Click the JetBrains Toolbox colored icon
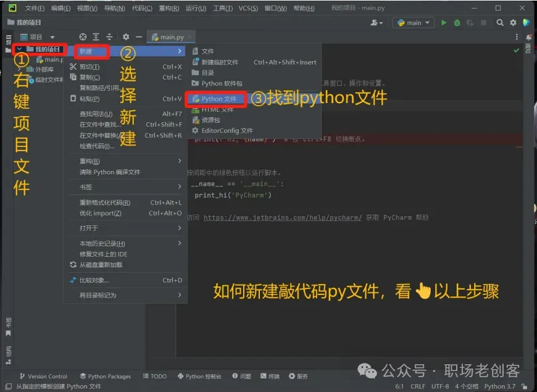Image resolution: width=537 pixels, height=392 pixels. tap(527, 23)
